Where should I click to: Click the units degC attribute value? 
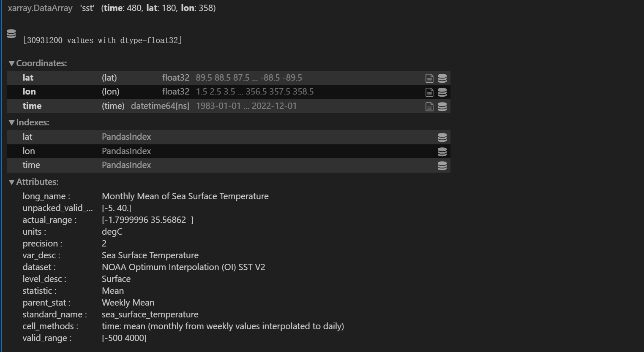pos(112,231)
